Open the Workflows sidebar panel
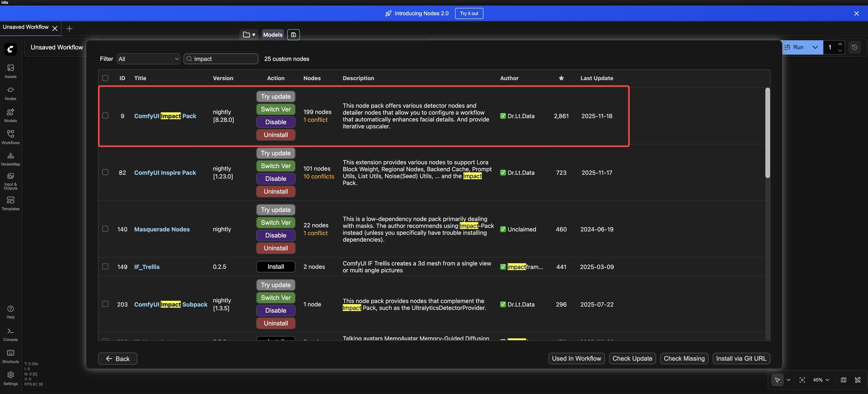 pyautogui.click(x=10, y=137)
